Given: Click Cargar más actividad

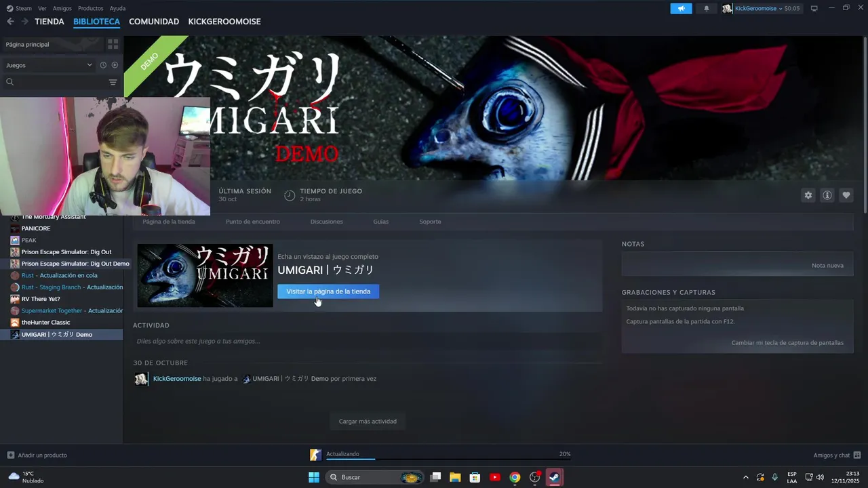Looking at the screenshot, I should click(368, 421).
